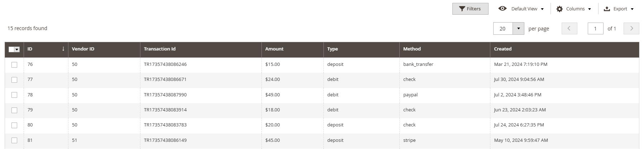Open the Filters funnel button
This screenshot has height=149, width=644.
click(x=470, y=9)
